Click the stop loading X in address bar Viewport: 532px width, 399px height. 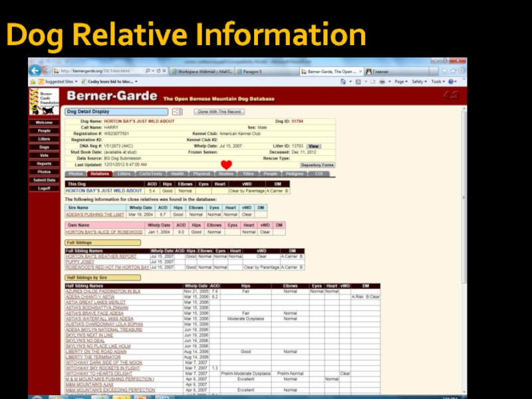(x=164, y=71)
